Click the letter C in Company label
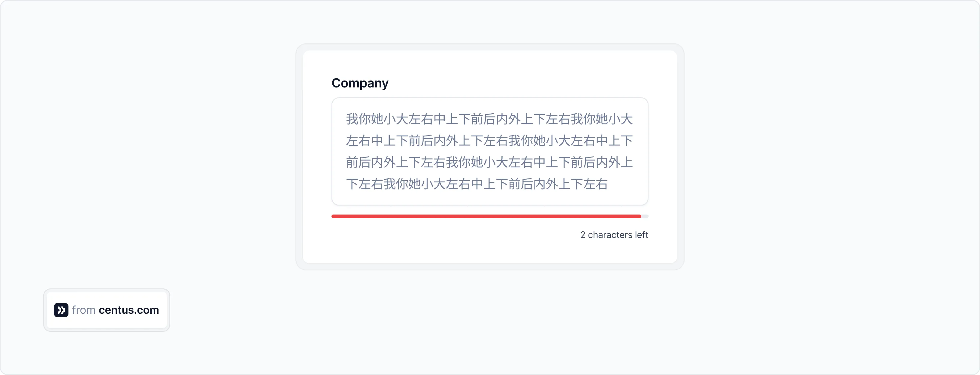The height and width of the screenshot is (375, 980). [x=336, y=83]
